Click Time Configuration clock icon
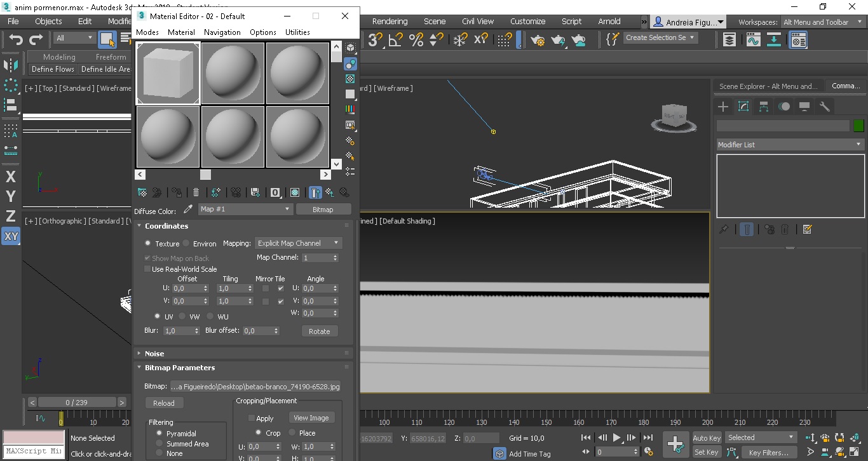The width and height of the screenshot is (868, 461). coord(649,452)
